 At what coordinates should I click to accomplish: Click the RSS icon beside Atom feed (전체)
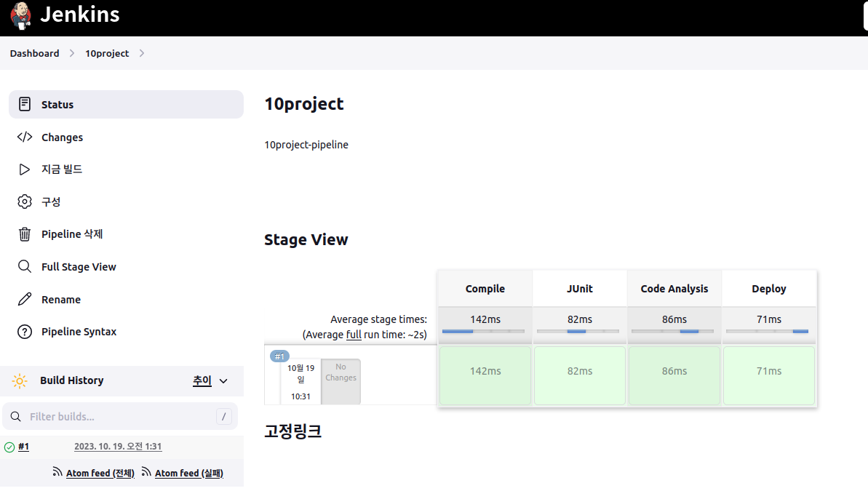(x=57, y=472)
